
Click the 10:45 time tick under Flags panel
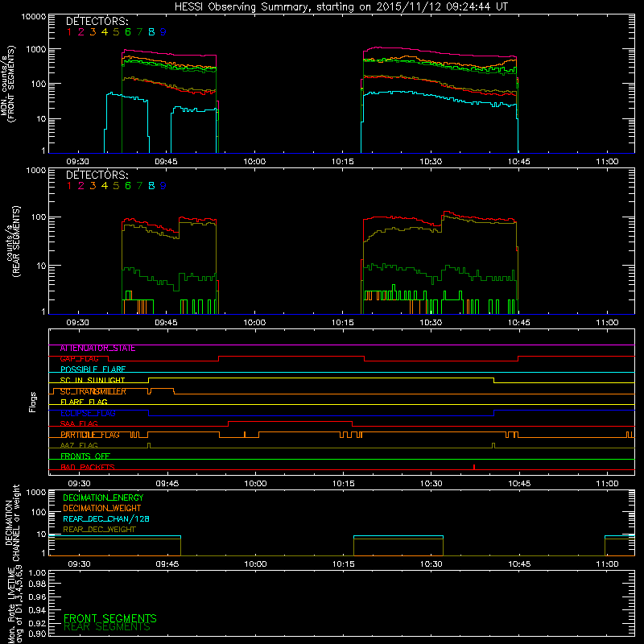(x=519, y=484)
